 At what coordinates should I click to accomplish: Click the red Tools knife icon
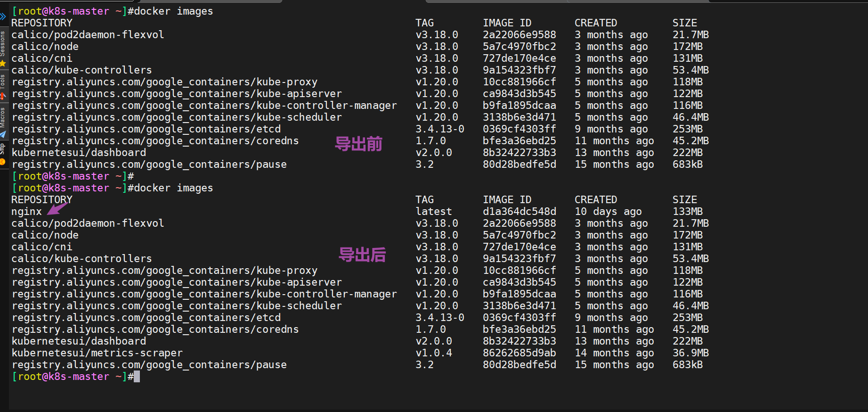[3, 96]
